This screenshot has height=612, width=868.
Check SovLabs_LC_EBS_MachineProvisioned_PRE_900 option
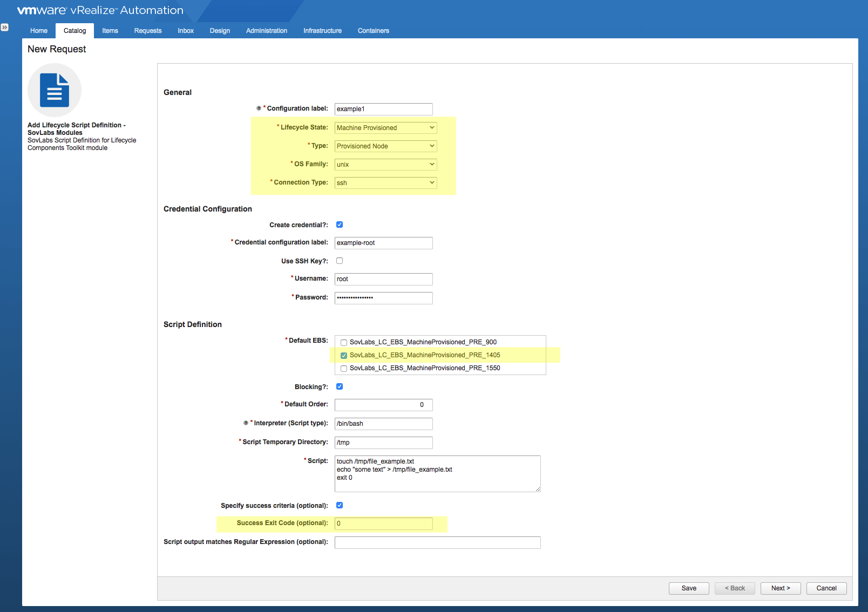tap(344, 343)
